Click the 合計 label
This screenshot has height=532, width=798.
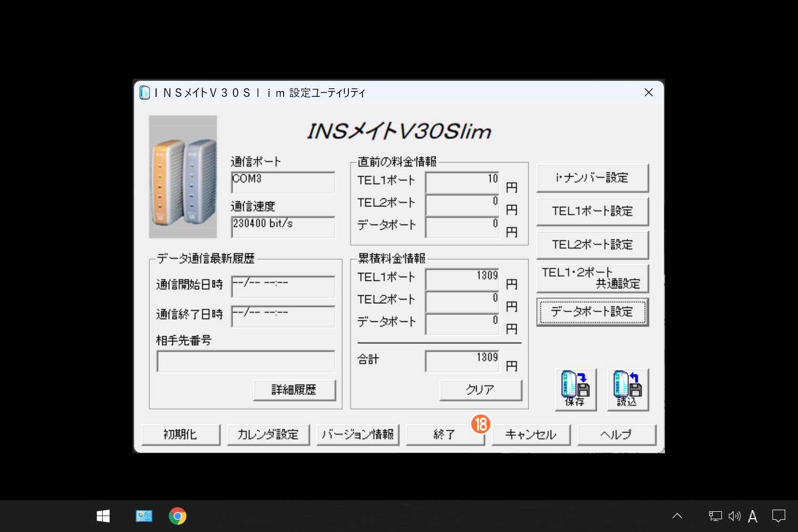pyautogui.click(x=368, y=359)
